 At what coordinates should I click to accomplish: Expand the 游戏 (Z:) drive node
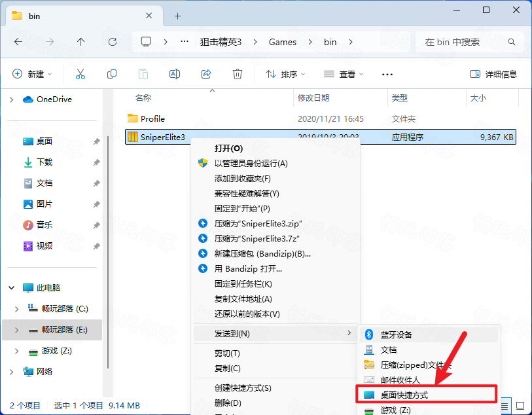(16, 351)
